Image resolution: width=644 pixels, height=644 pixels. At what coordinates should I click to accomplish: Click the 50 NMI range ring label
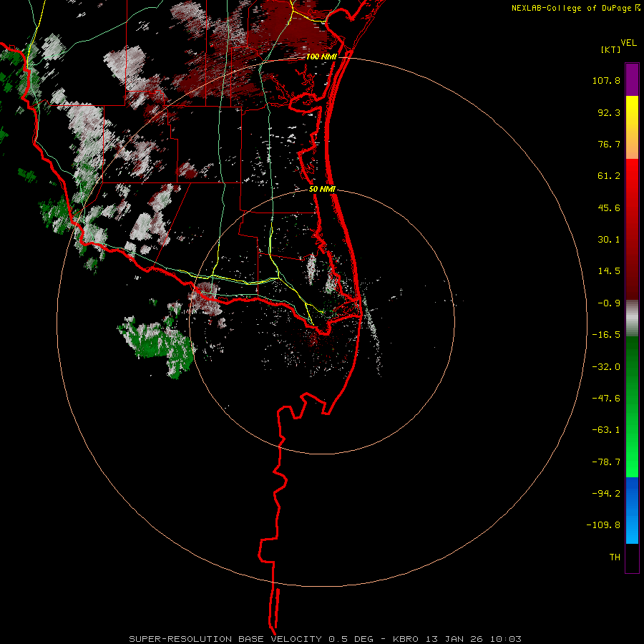click(x=322, y=190)
